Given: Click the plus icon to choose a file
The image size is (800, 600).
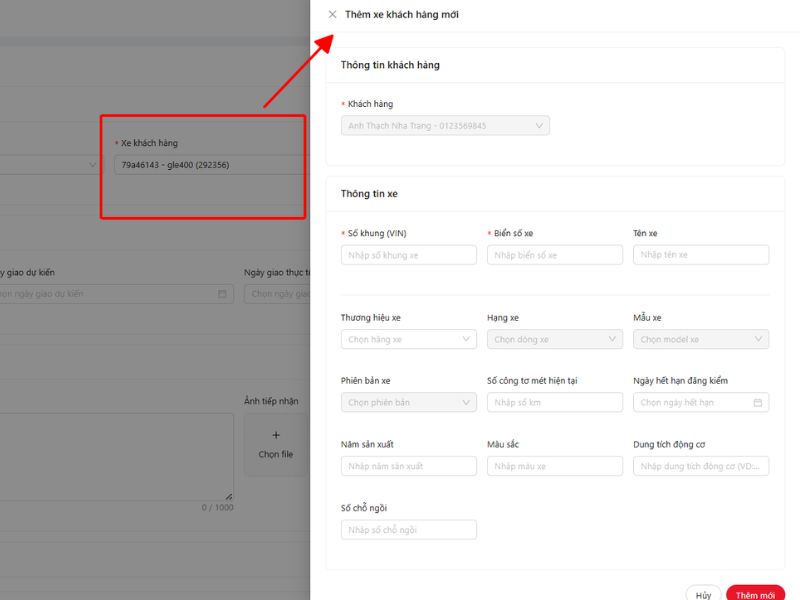Looking at the screenshot, I should click(x=276, y=435).
